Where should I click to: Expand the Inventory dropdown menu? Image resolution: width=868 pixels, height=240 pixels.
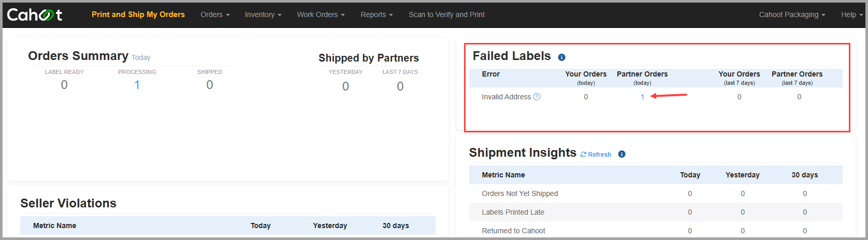tap(263, 14)
